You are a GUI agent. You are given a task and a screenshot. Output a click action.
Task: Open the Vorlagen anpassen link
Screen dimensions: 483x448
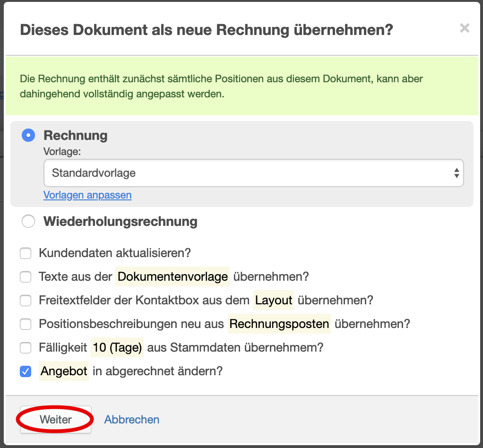[x=87, y=195]
